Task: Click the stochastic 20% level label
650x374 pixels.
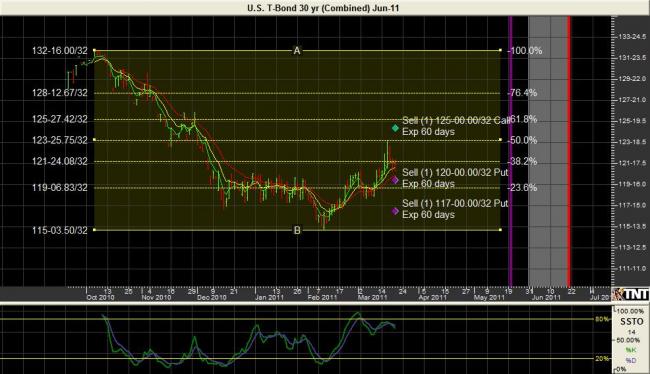Action: tap(602, 359)
